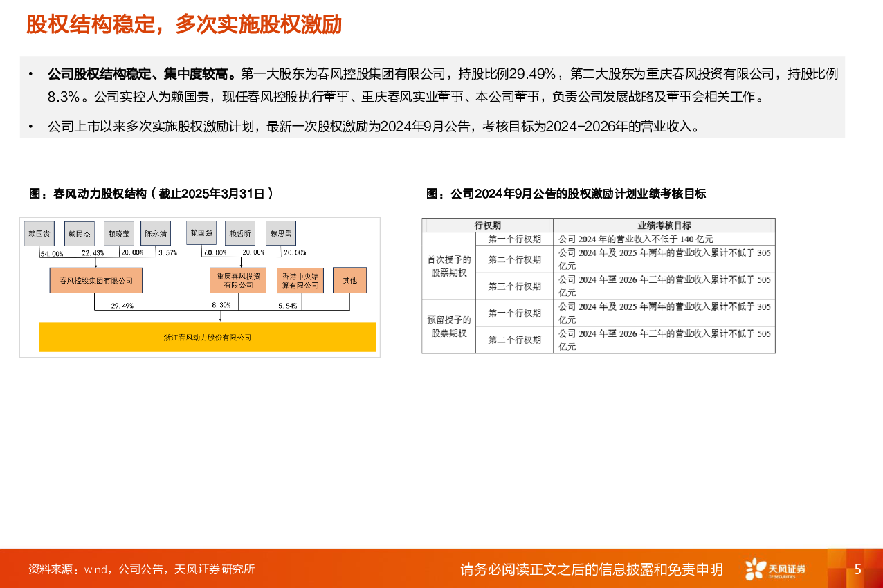
Task: Click the 54.00% ownership label
Action: [x=51, y=253]
